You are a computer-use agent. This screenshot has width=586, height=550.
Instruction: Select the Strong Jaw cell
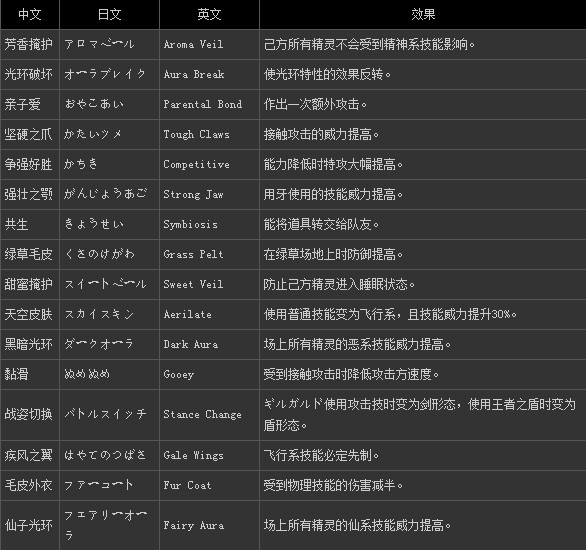[x=209, y=194]
